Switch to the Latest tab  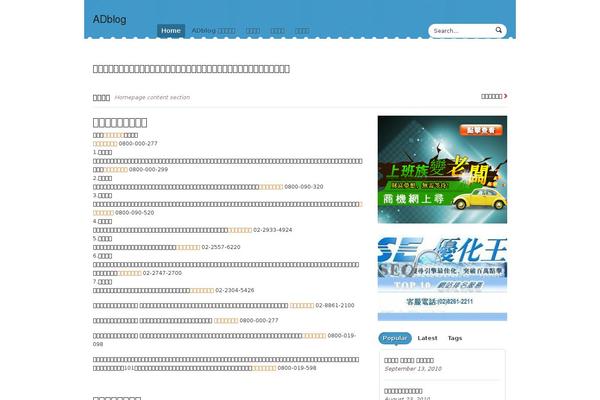point(427,338)
